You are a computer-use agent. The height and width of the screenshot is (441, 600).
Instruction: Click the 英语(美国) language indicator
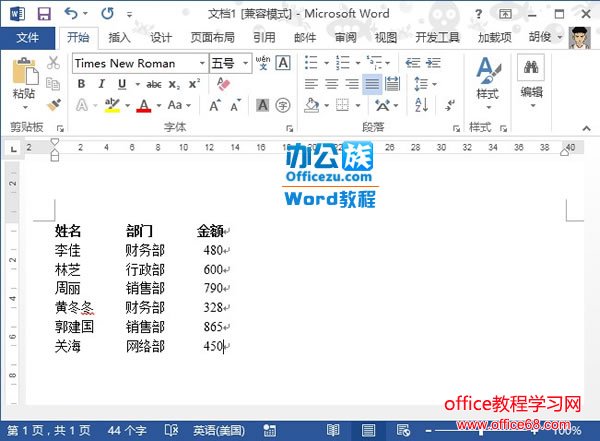pyautogui.click(x=219, y=431)
